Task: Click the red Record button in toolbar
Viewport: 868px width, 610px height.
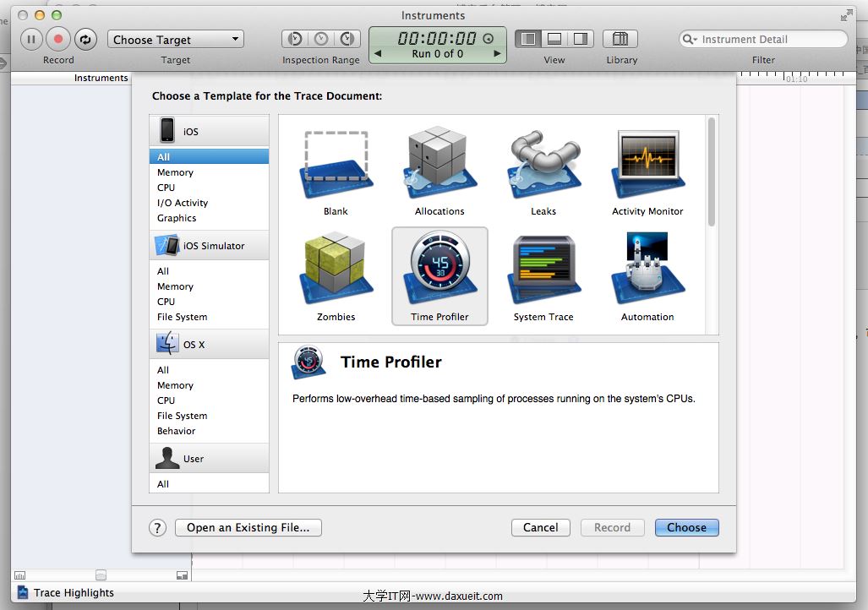Action: click(x=58, y=39)
